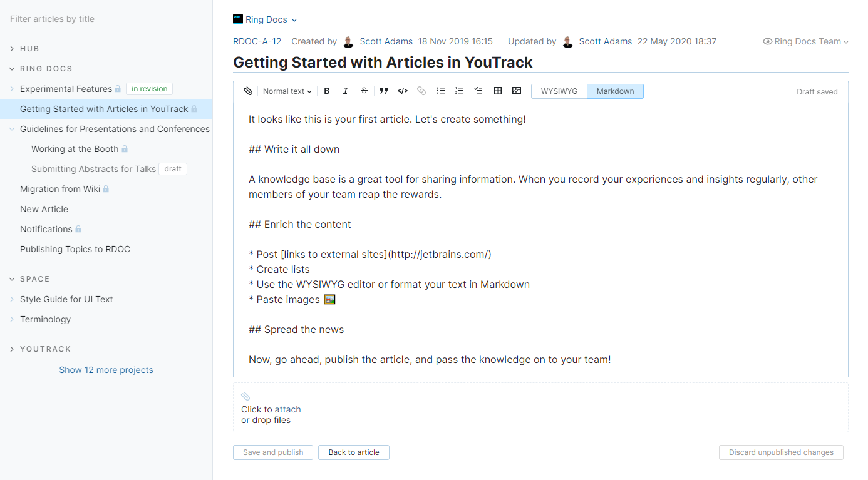The image size is (868, 480).
Task: Collapse Guidelines for Presentations and Conferences
Action: 12,129
